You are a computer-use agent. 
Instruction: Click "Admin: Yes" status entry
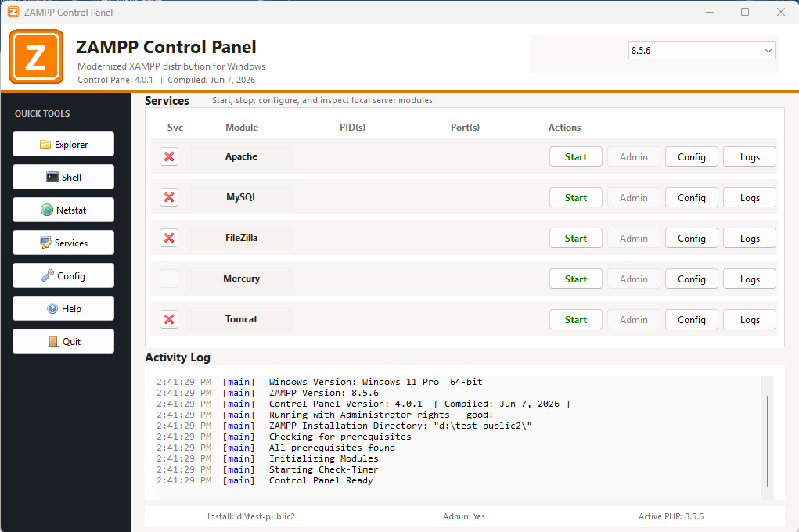(464, 516)
